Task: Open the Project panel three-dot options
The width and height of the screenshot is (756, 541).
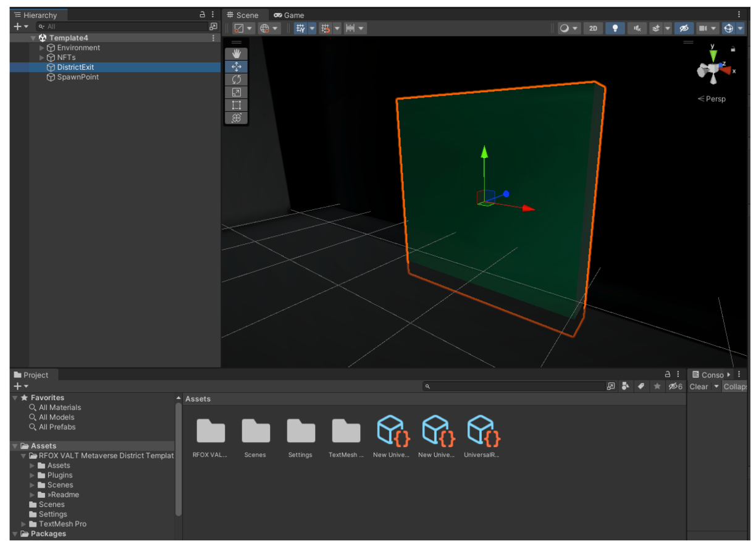Action: (x=678, y=374)
